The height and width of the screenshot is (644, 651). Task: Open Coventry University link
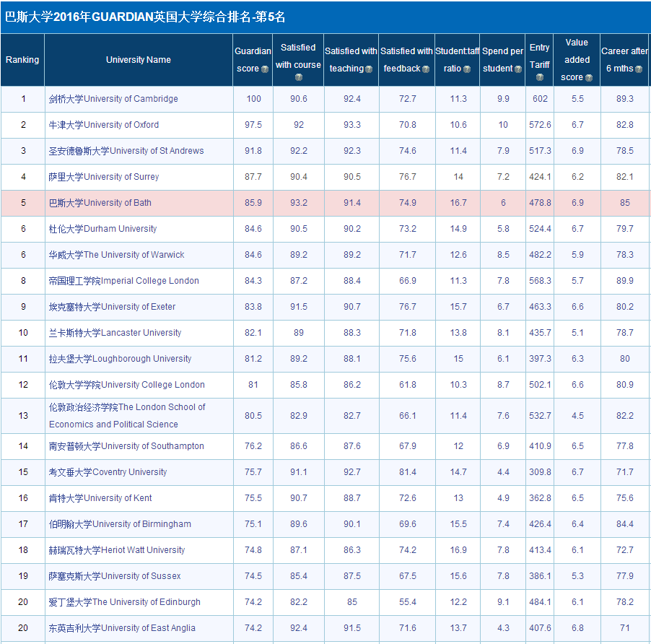(108, 472)
